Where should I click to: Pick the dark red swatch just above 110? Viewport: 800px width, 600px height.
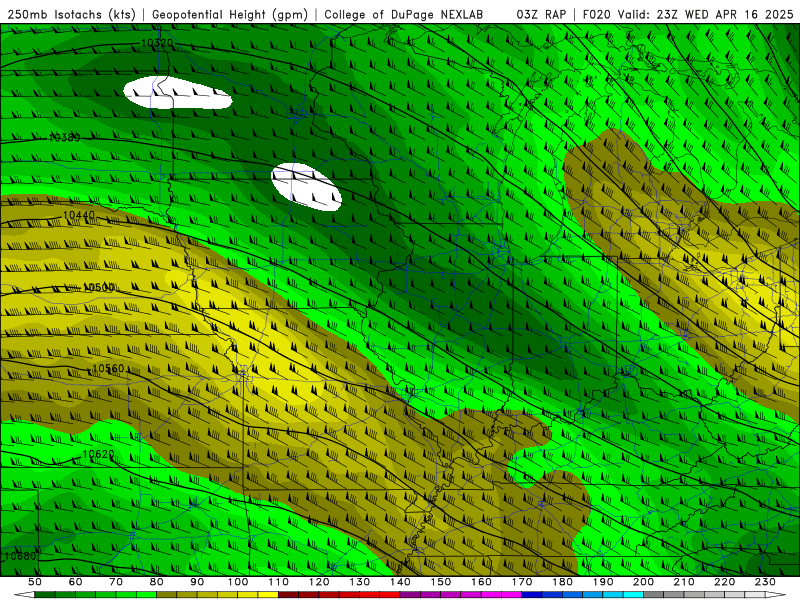click(289, 595)
